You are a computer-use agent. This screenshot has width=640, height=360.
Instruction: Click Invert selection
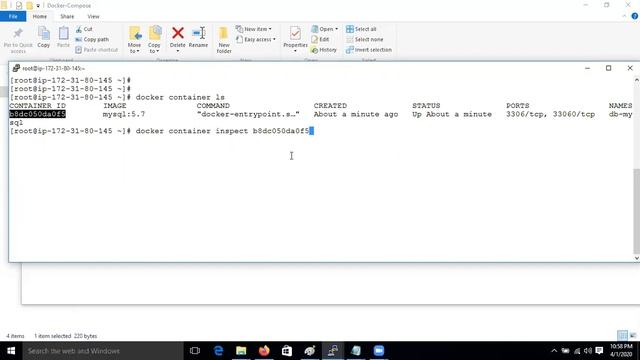pos(369,50)
